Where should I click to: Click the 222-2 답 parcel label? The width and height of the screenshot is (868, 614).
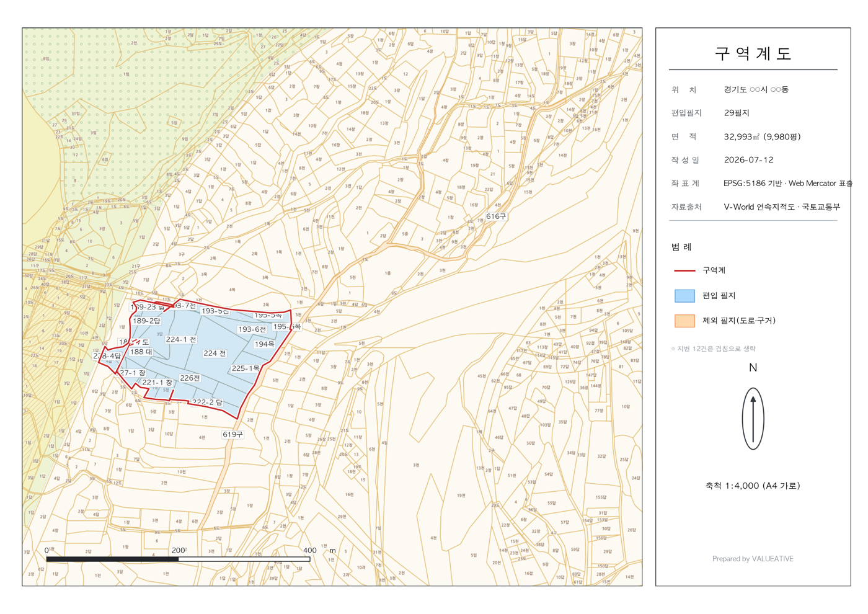coord(208,403)
